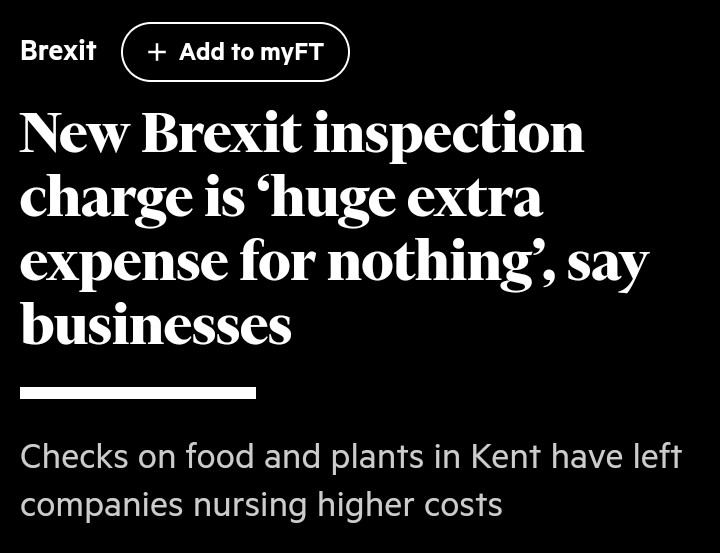Click the plus icon in Add to myFT
Image resolution: width=720 pixels, height=553 pixels.
pyautogui.click(x=157, y=52)
